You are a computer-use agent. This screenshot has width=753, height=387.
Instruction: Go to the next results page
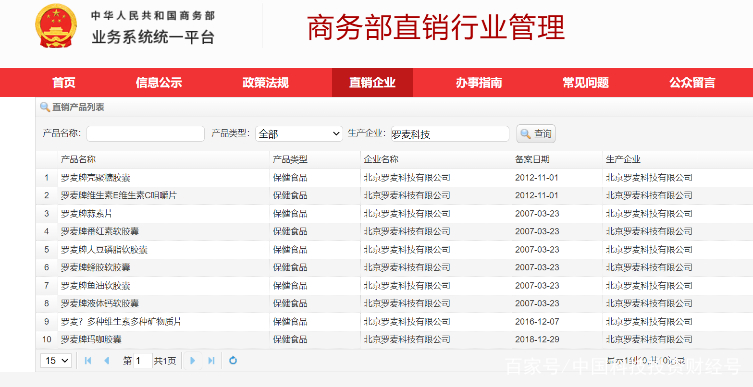tap(193, 361)
